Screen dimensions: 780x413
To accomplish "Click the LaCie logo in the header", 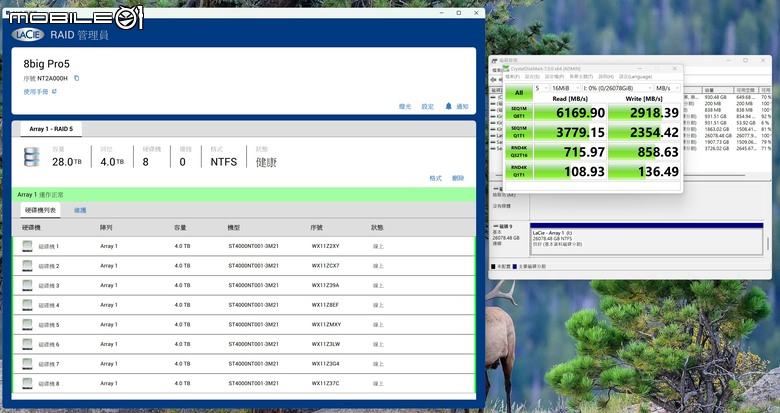I will click(28, 34).
